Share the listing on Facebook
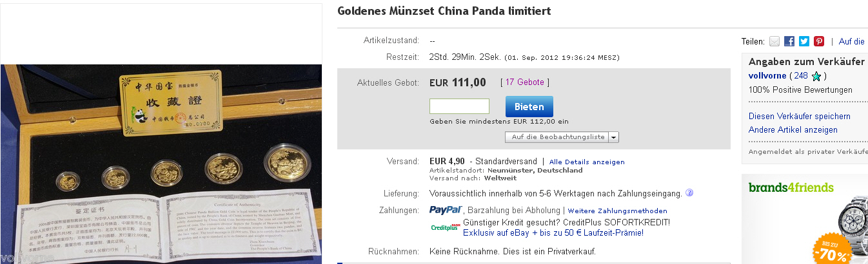The width and height of the screenshot is (868, 264). (x=789, y=41)
